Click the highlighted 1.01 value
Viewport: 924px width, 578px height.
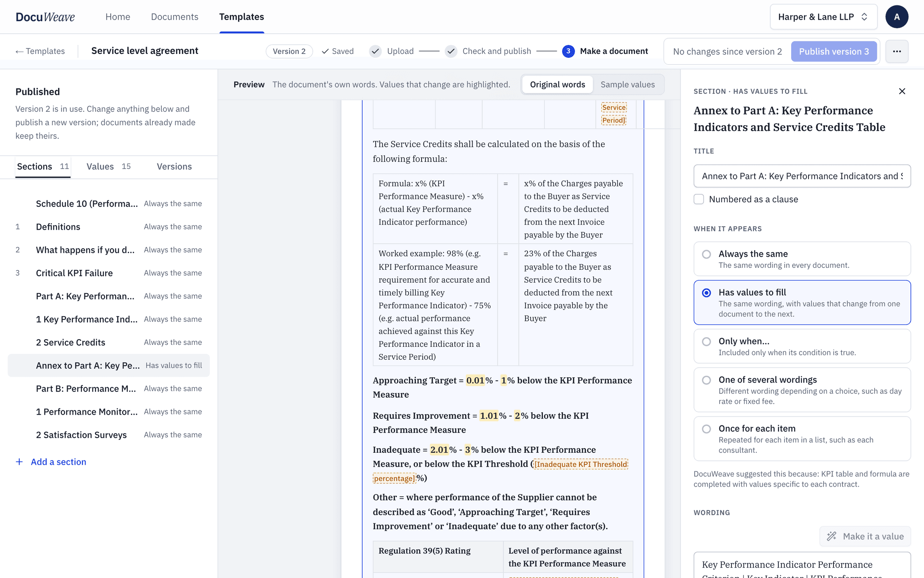489,416
